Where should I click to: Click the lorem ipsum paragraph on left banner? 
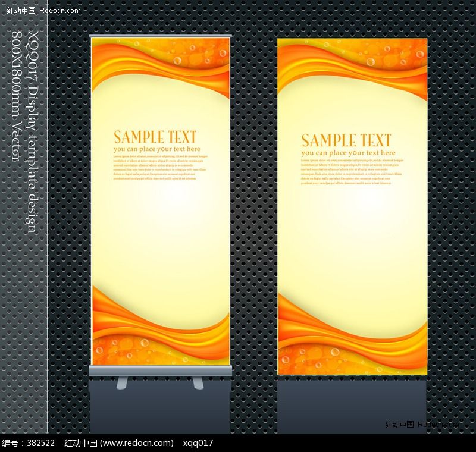pyautogui.click(x=160, y=168)
